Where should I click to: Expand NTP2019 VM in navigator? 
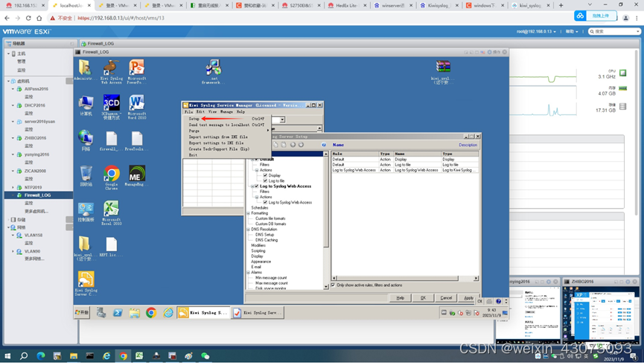13,187
